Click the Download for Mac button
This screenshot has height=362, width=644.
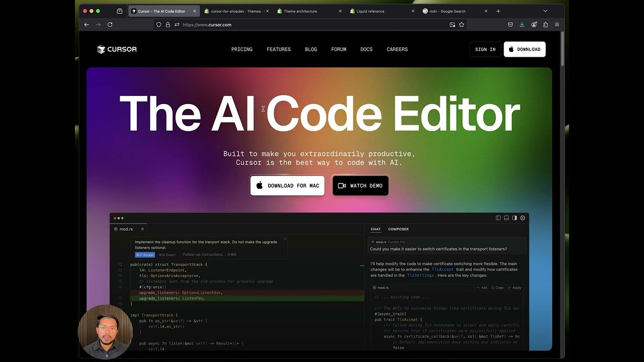(x=287, y=186)
